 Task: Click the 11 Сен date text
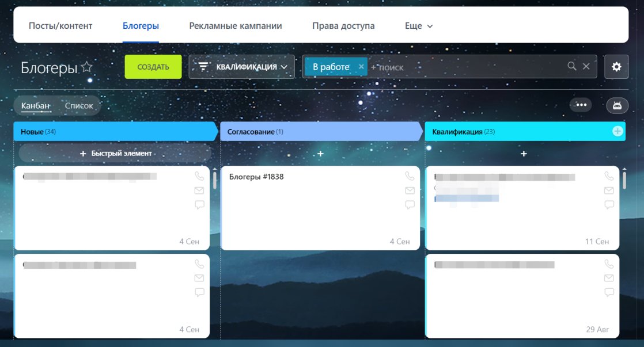point(597,242)
